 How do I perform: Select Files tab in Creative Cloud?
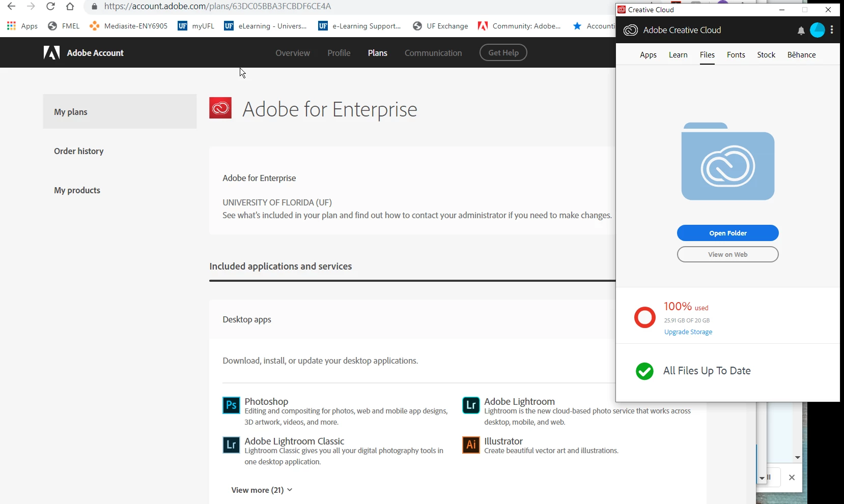pos(707,55)
